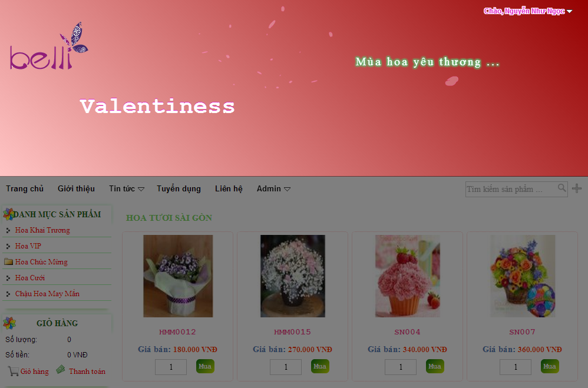Open the Tuyển dụng menu item
The width and height of the screenshot is (588, 388).
click(179, 188)
